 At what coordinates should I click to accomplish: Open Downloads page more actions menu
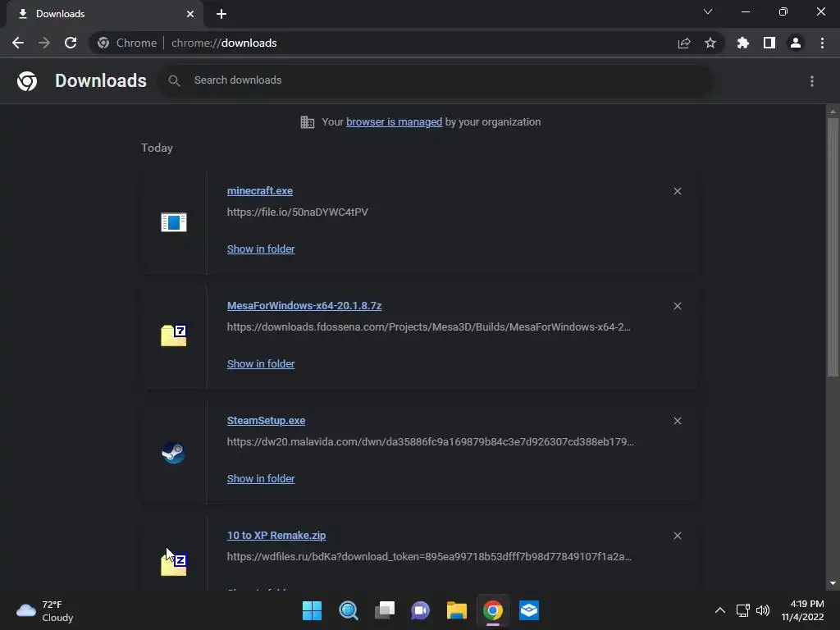[x=812, y=81]
